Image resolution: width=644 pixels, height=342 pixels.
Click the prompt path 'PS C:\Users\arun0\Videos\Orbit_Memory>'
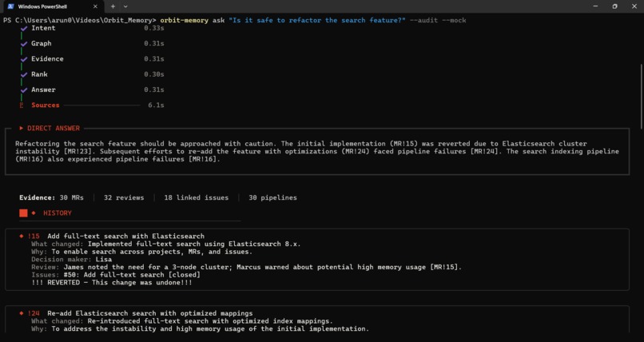(x=80, y=20)
